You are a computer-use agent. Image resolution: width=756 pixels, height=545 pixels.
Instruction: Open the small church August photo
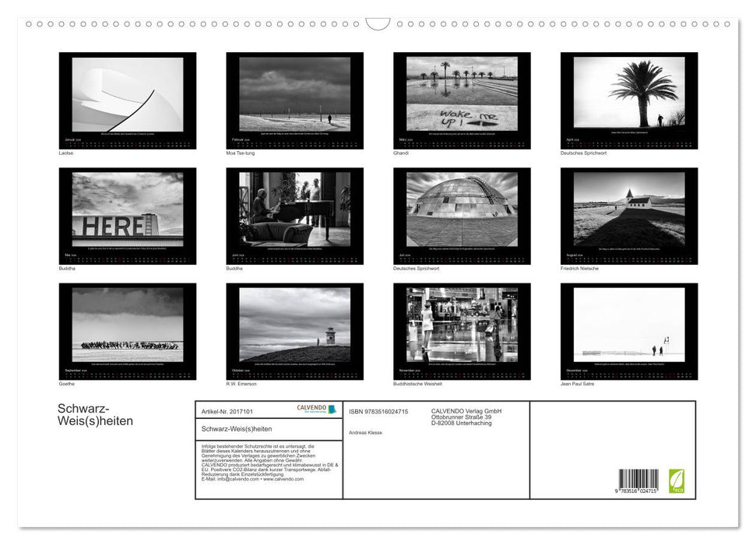click(x=628, y=209)
